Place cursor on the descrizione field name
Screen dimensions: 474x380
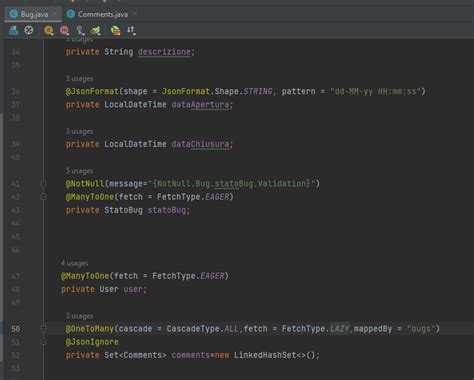click(x=164, y=52)
